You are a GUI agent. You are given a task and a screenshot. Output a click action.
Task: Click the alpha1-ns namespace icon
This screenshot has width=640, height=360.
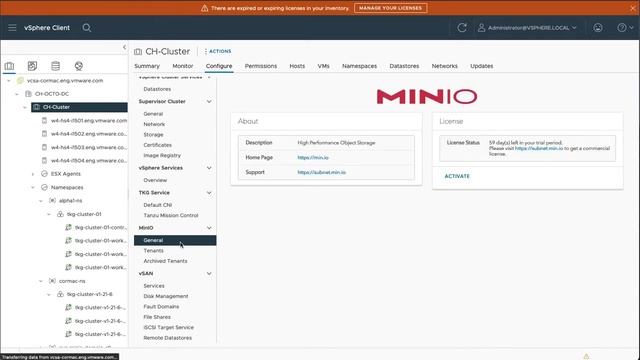[x=52, y=200]
